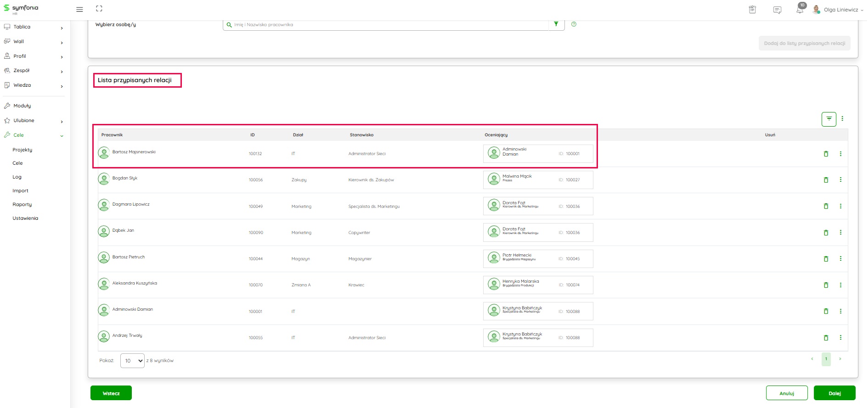The width and height of the screenshot is (868, 408).
Task: Open the chat messages icon
Action: [x=777, y=10]
